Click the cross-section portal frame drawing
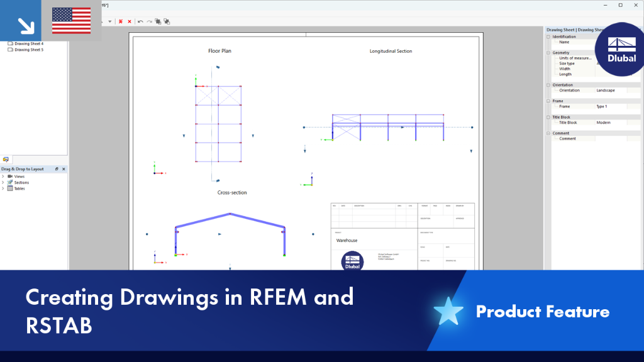The image size is (644, 362). coord(230,234)
